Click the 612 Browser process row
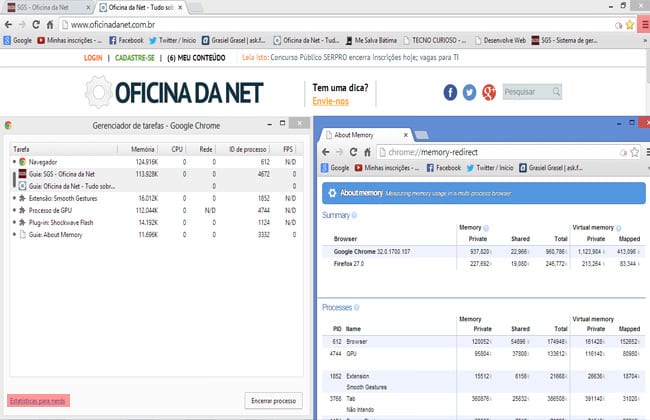The width and height of the screenshot is (650, 420). (x=484, y=342)
